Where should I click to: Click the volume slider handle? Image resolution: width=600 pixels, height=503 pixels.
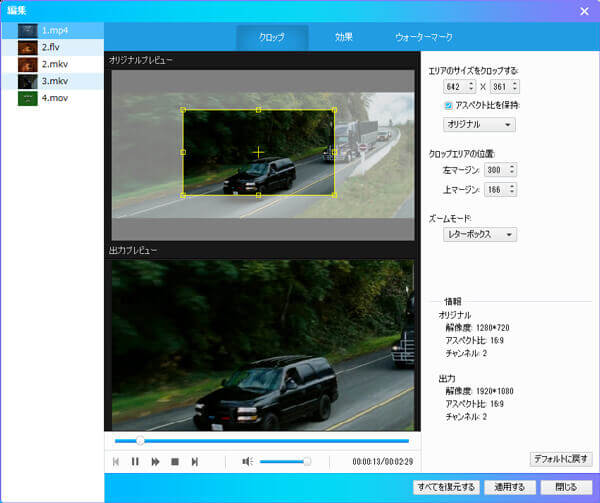pos(307,461)
